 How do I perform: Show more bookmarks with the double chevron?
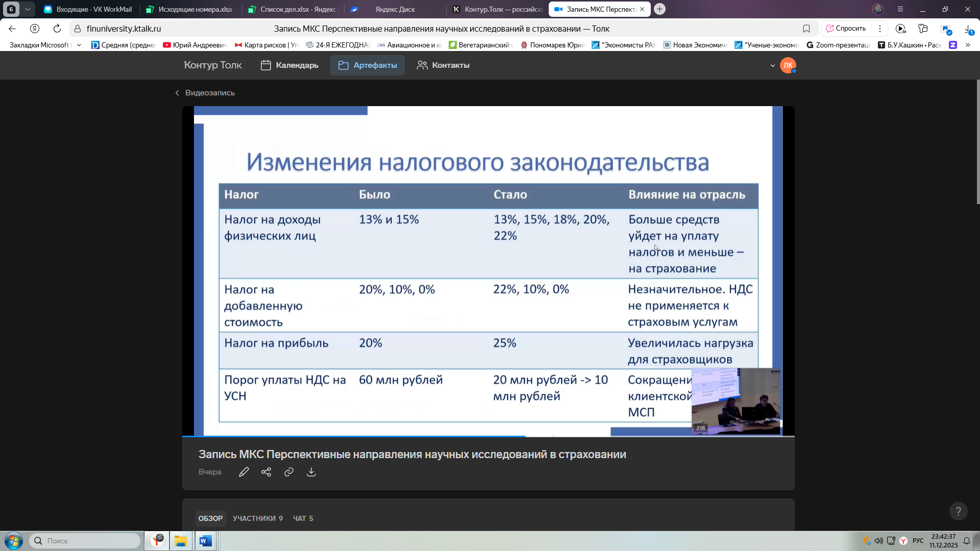click(x=968, y=45)
